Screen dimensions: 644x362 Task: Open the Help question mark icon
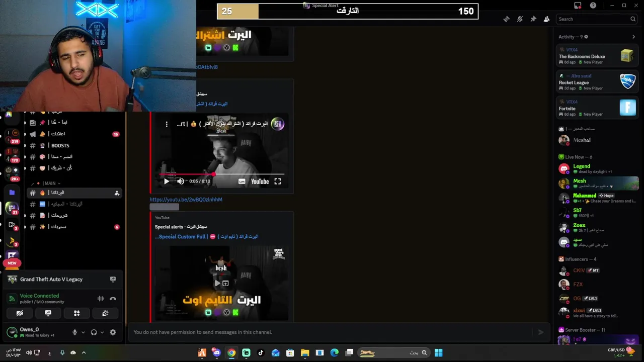coord(593,6)
